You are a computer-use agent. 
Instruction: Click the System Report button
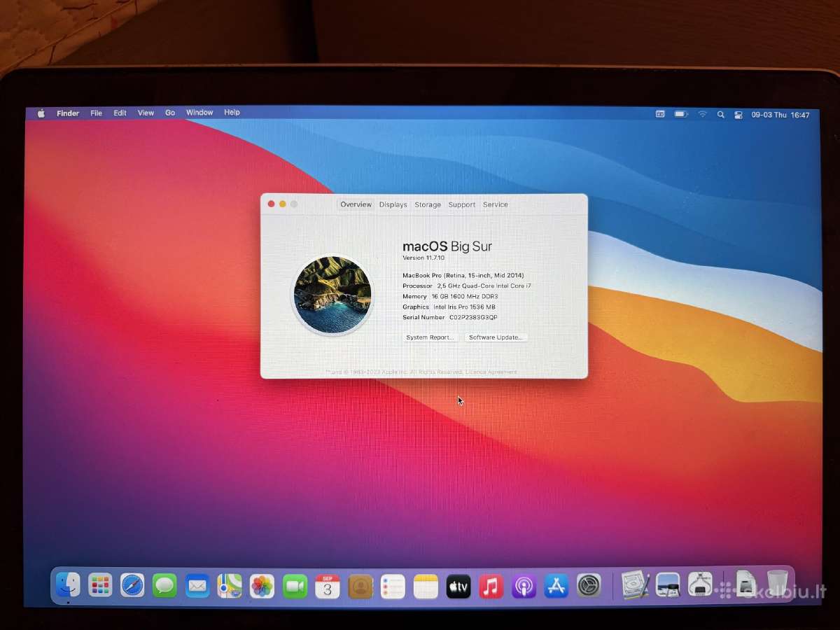click(430, 337)
